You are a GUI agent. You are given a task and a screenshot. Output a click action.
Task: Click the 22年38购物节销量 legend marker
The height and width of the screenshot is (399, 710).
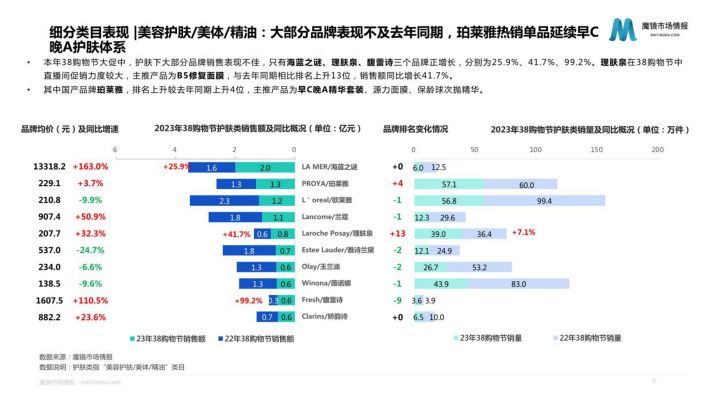pos(555,338)
